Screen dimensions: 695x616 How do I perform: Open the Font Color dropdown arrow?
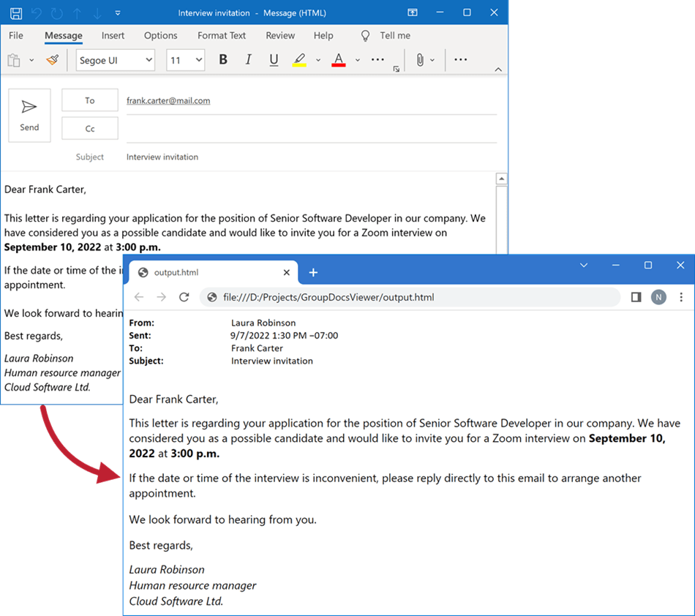click(x=356, y=60)
